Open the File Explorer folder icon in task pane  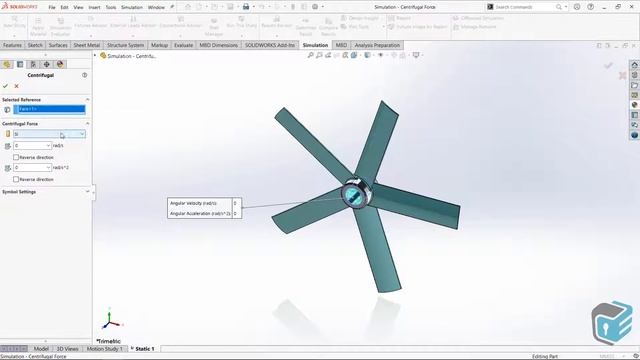point(634,85)
